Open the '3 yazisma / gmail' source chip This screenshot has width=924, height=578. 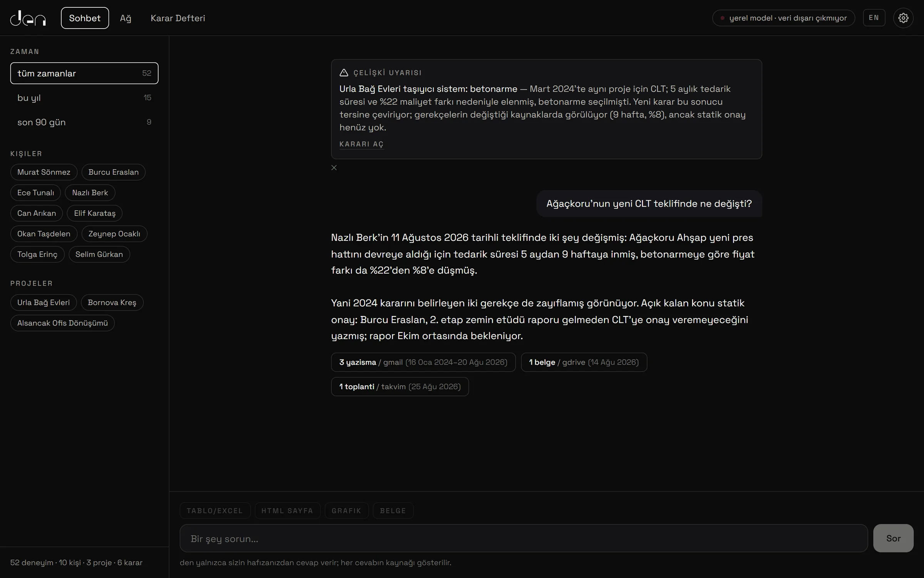423,362
